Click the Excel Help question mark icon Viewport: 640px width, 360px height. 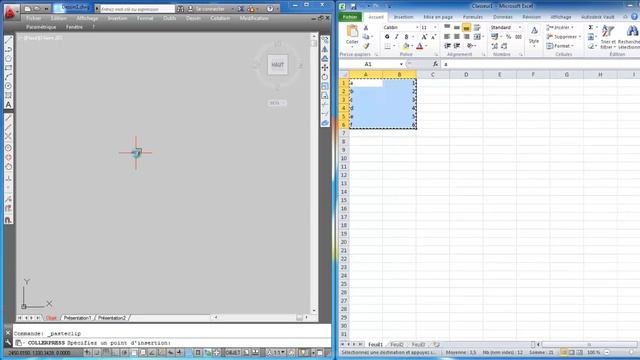click(634, 17)
